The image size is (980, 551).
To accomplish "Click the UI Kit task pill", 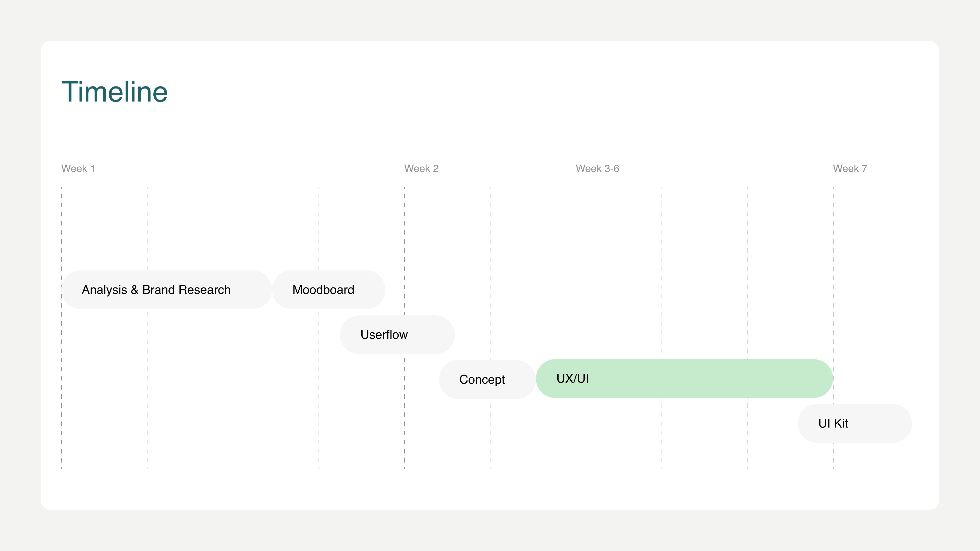I will coord(854,423).
